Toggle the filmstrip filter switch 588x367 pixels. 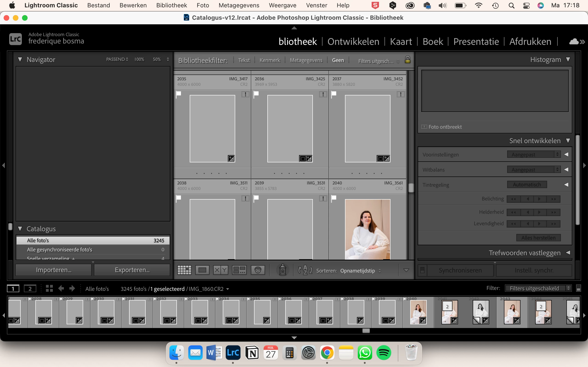point(579,288)
